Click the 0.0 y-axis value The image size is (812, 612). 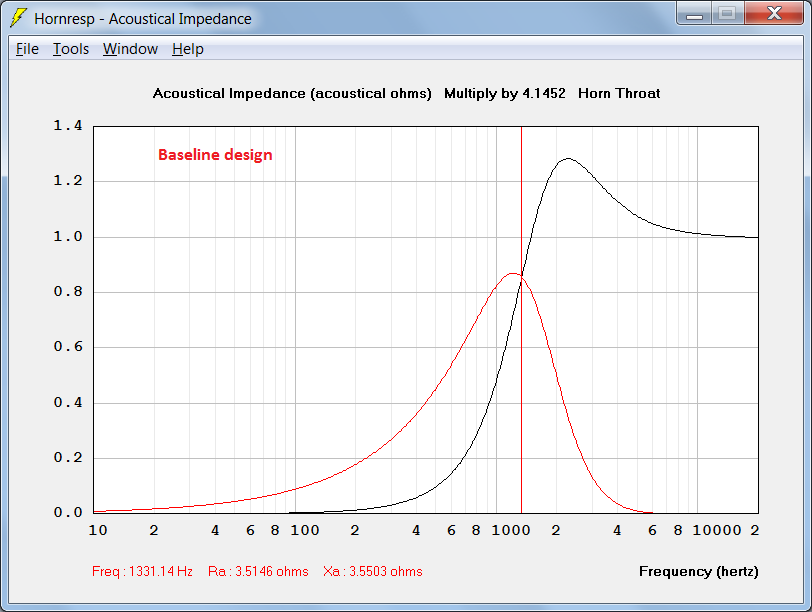coord(68,512)
